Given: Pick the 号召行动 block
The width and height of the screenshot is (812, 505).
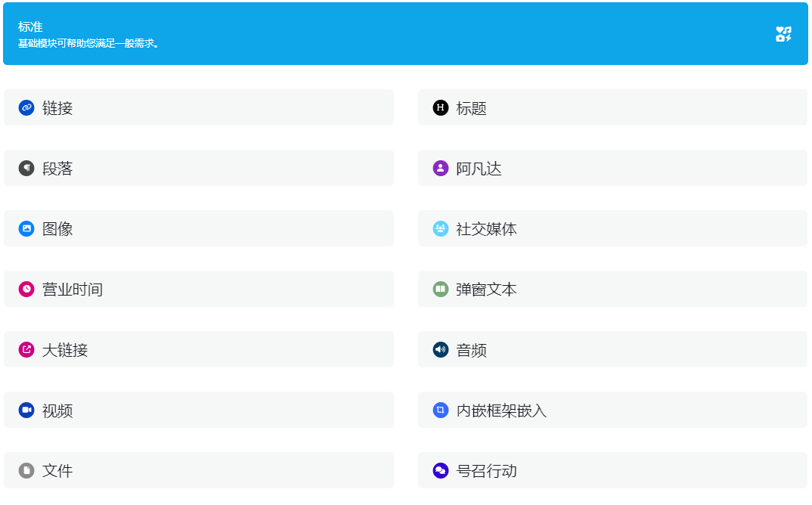Looking at the screenshot, I should click(612, 471).
